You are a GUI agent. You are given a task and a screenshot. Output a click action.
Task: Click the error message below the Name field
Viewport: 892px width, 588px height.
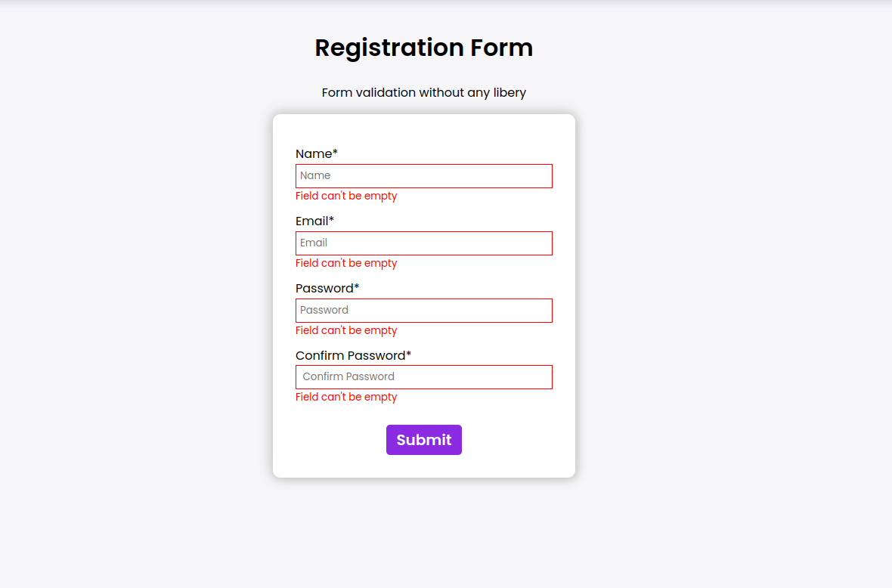pos(346,197)
